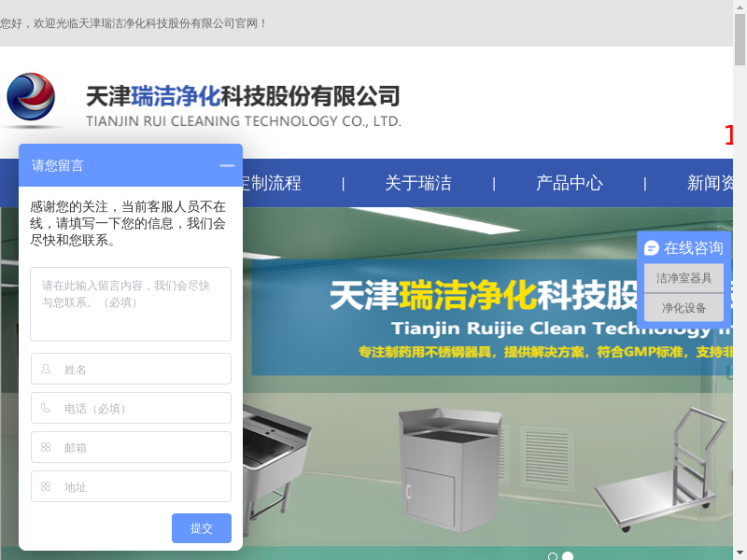
Task: Click the stainless steel cabinet image
Action: 450,469
